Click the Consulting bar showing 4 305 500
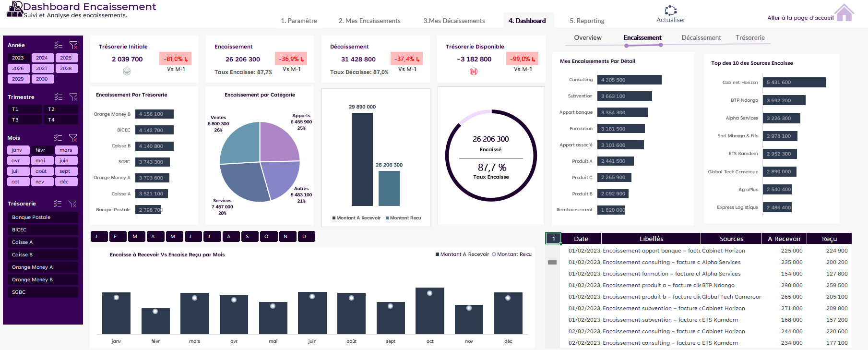The height and width of the screenshot is (350, 868). (630, 80)
